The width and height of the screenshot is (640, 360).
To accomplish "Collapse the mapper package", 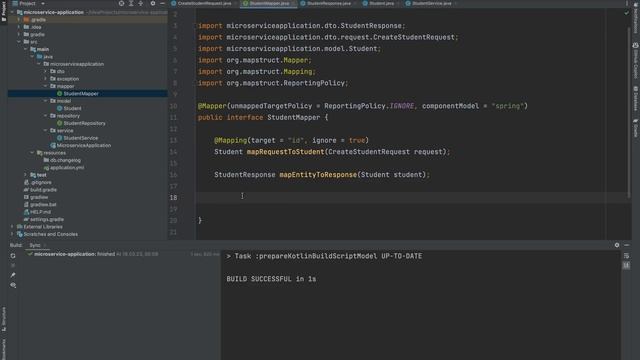I will click(45, 86).
